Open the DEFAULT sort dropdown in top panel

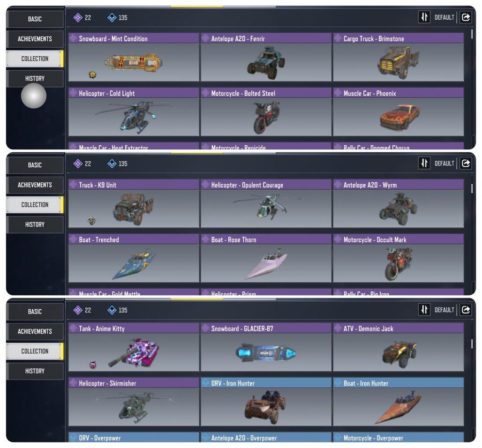[444, 17]
